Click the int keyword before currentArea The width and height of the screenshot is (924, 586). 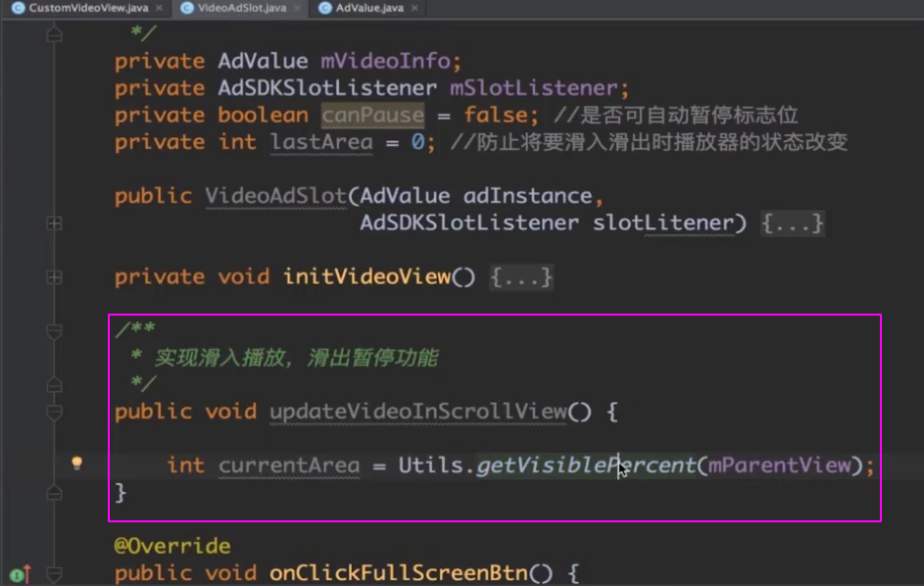(x=185, y=465)
